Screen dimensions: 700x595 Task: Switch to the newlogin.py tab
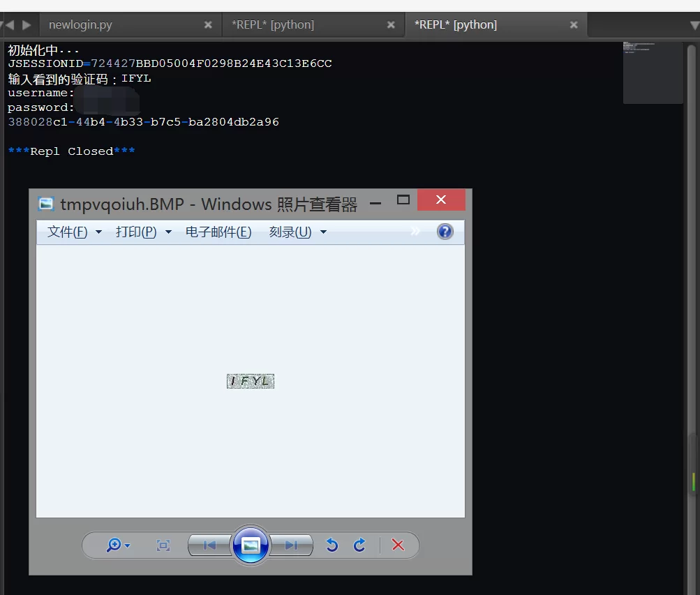pos(80,24)
